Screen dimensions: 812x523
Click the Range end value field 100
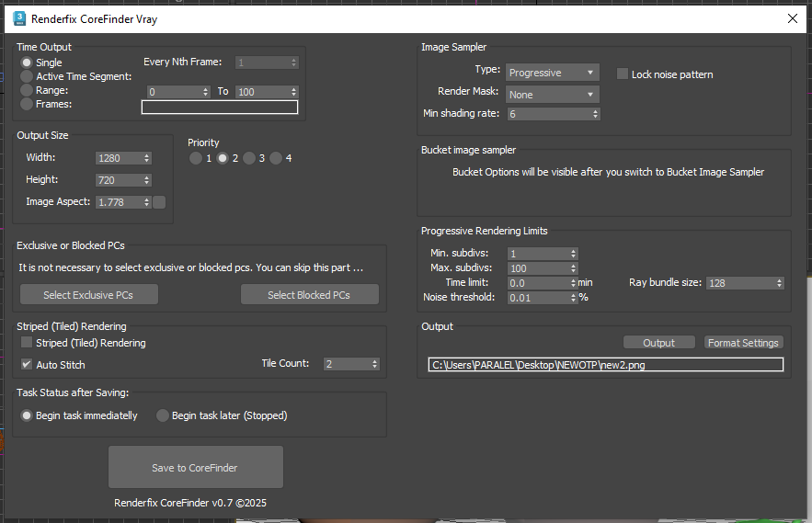[x=263, y=92]
